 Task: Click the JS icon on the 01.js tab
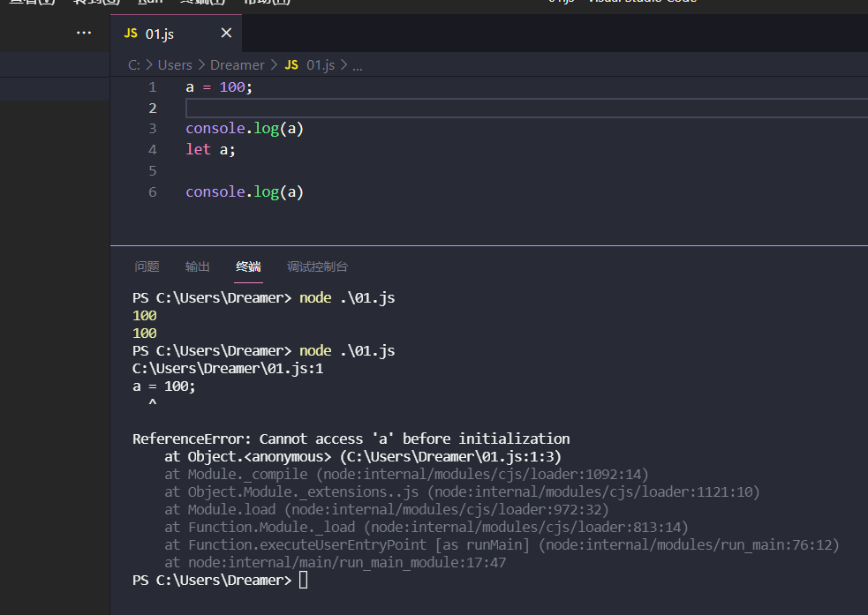[131, 33]
